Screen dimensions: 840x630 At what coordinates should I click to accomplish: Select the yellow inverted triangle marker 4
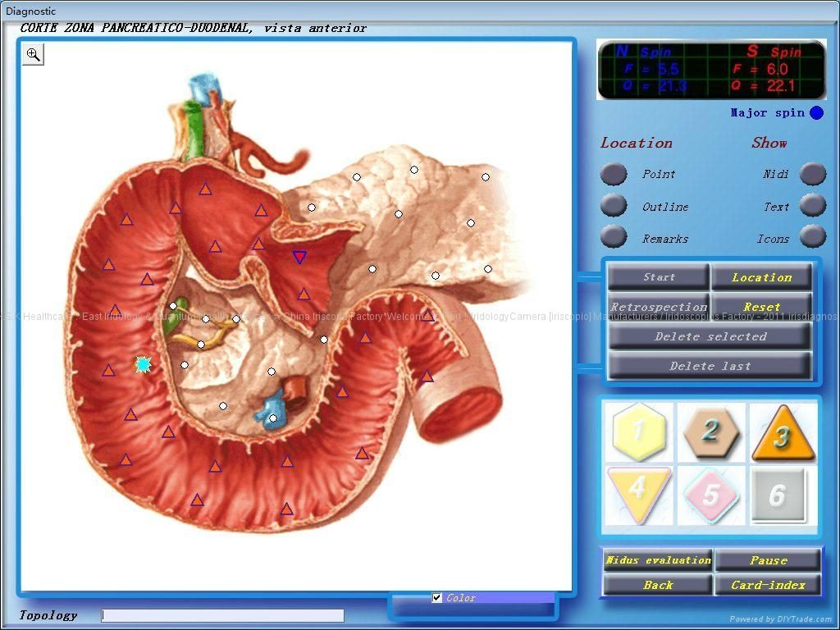pyautogui.click(x=637, y=494)
